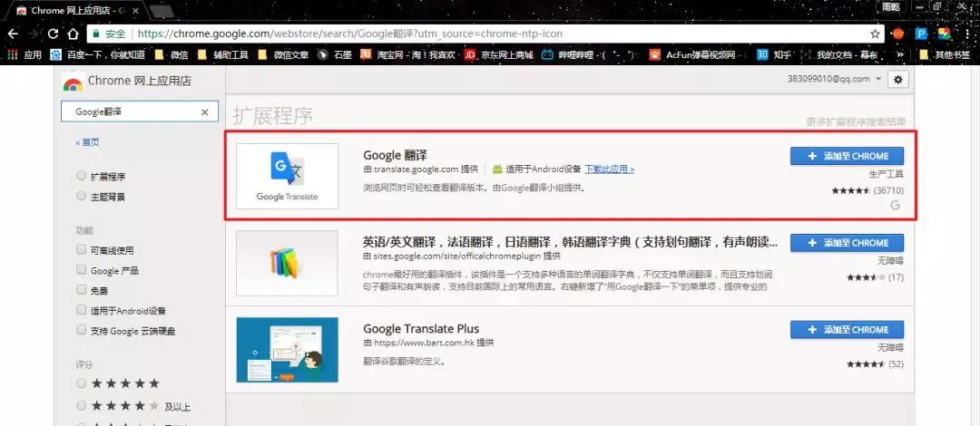
Task: Click the (52) rating count
Action: coord(895,364)
